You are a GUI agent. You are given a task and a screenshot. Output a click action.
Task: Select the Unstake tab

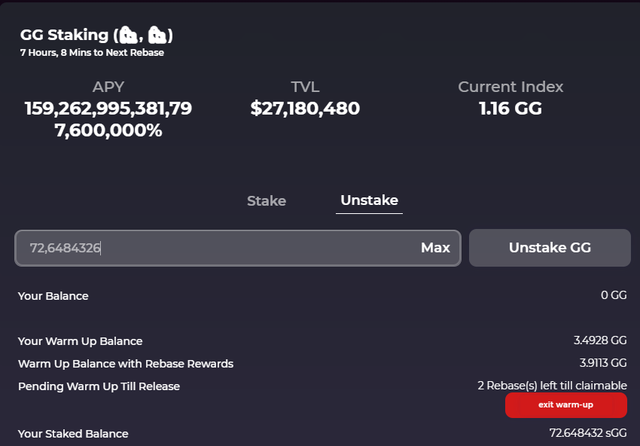tap(369, 200)
